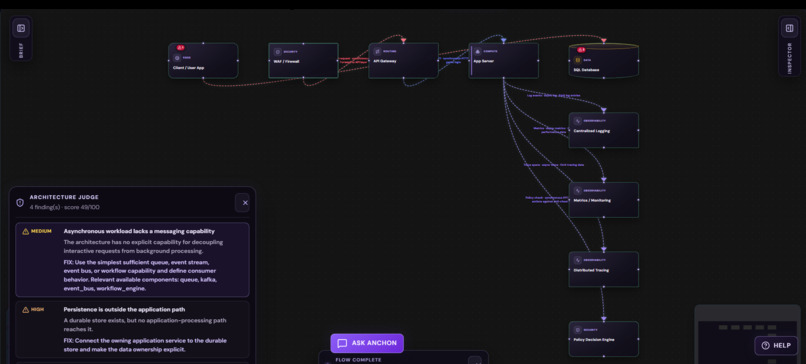Open Help
806x364 pixels.
776,345
